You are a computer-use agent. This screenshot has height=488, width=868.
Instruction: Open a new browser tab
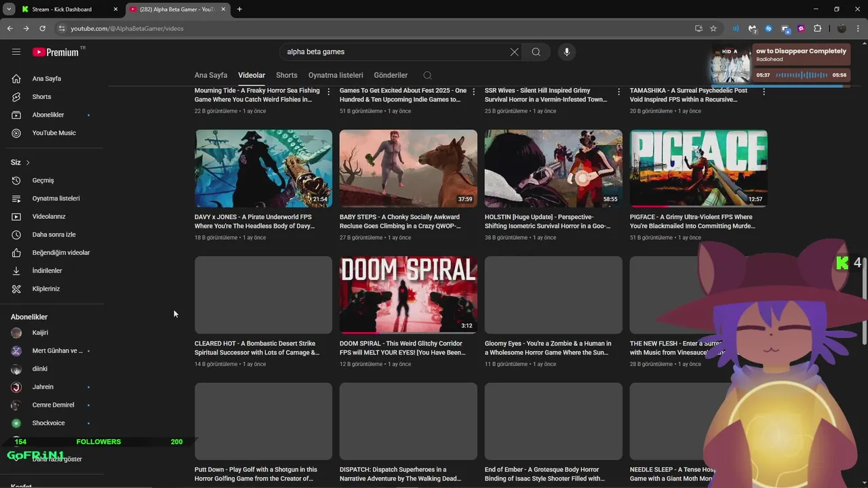239,9
